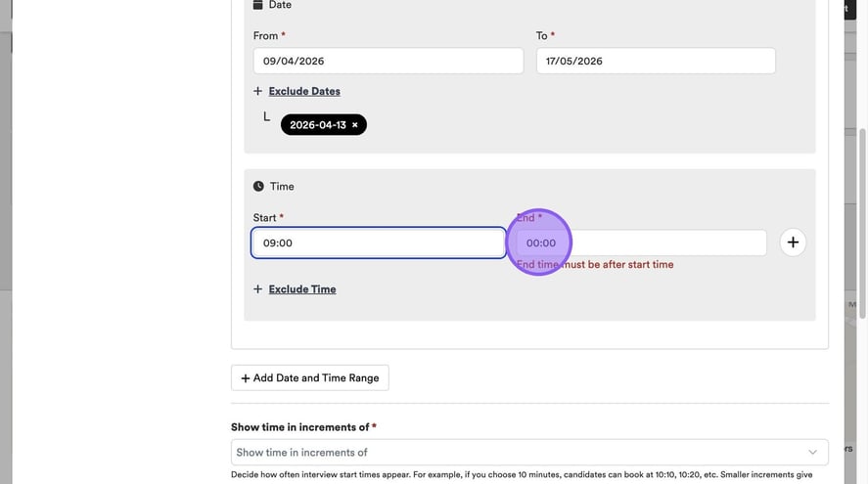
Task: Open the Exclude Time link
Action: click(x=302, y=289)
